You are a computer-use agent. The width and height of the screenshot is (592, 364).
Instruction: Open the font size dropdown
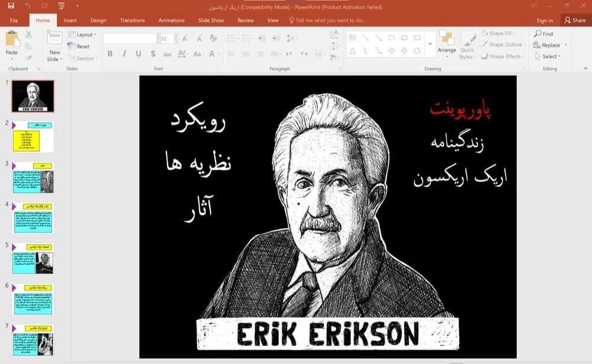tap(176, 38)
